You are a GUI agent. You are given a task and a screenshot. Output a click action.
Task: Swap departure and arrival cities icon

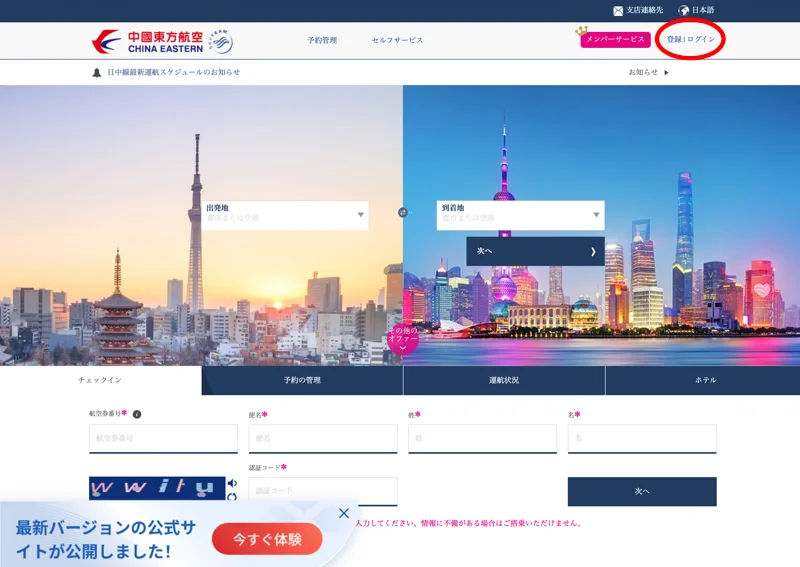(403, 212)
